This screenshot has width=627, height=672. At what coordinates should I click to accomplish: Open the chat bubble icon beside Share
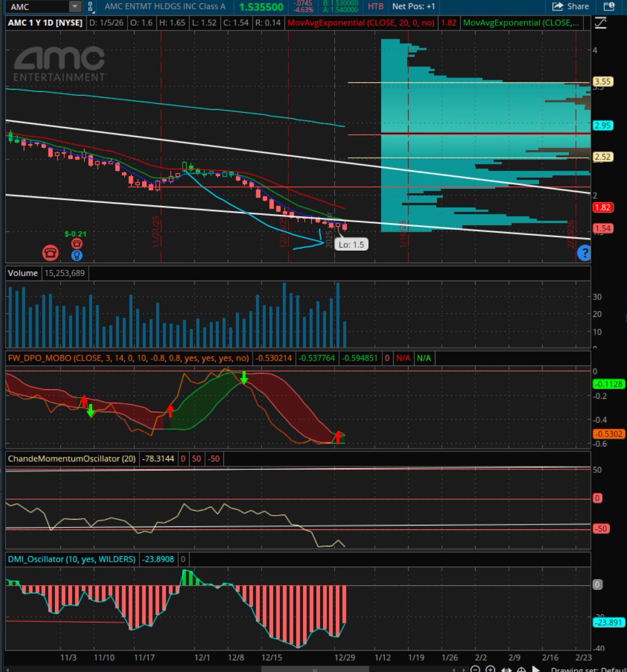tap(609, 7)
